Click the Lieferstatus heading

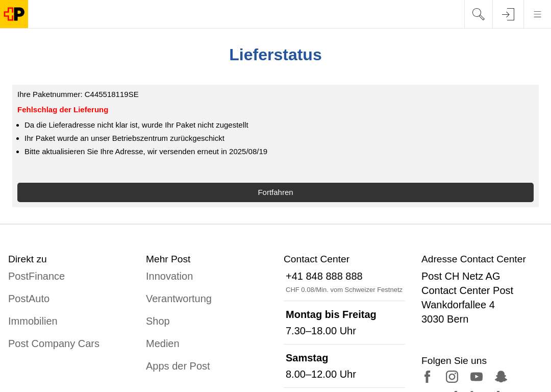pyautogui.click(x=275, y=55)
